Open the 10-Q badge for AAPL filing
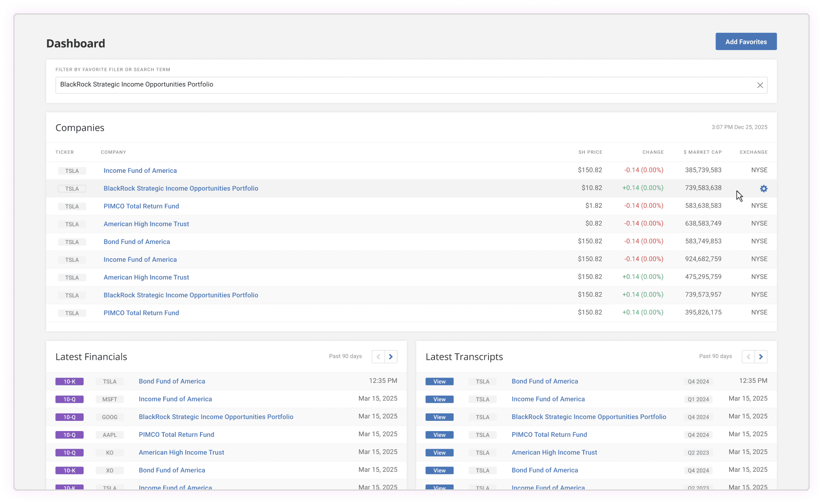Screen dimensions: 823x504 click(69, 435)
